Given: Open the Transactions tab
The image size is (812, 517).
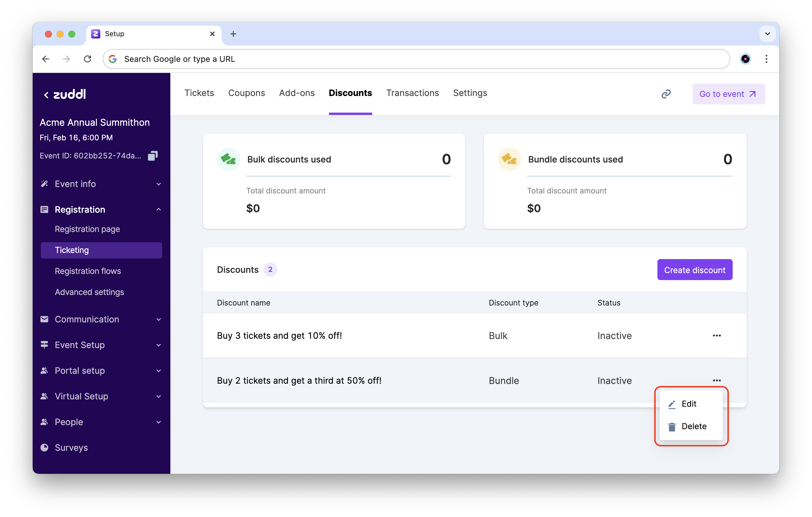Looking at the screenshot, I should 412,93.
